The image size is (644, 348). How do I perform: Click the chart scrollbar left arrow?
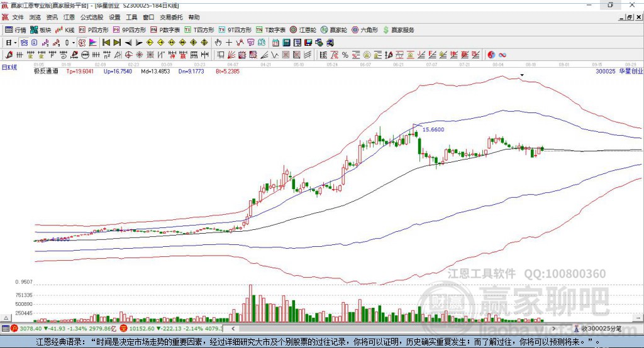[233, 329]
